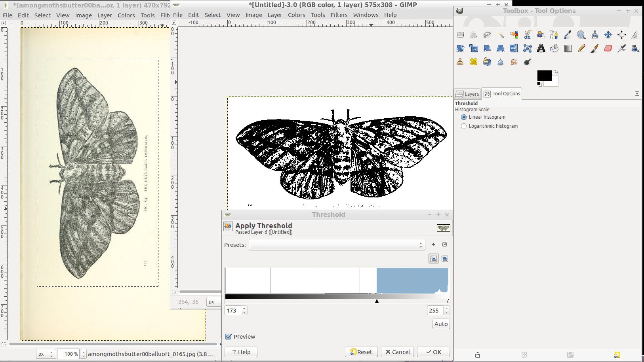Click the add preset plus button
Screen dimensions: 644x362
(x=434, y=244)
